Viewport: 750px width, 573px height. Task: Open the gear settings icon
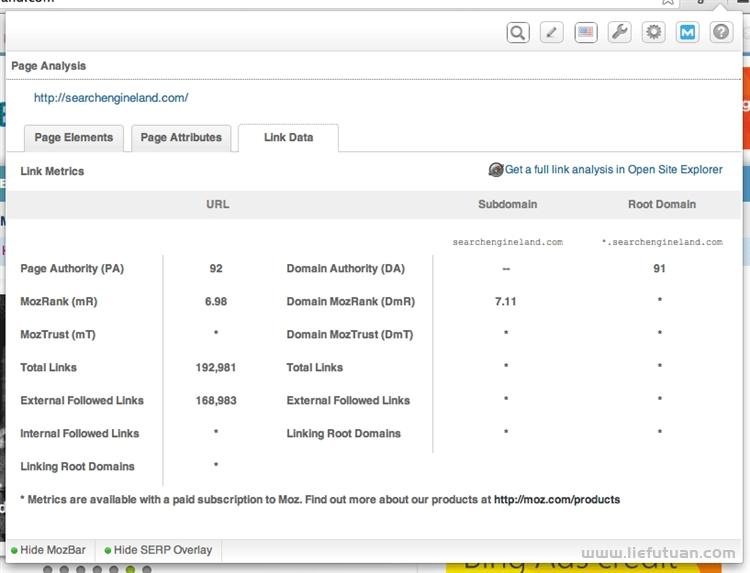(x=653, y=33)
